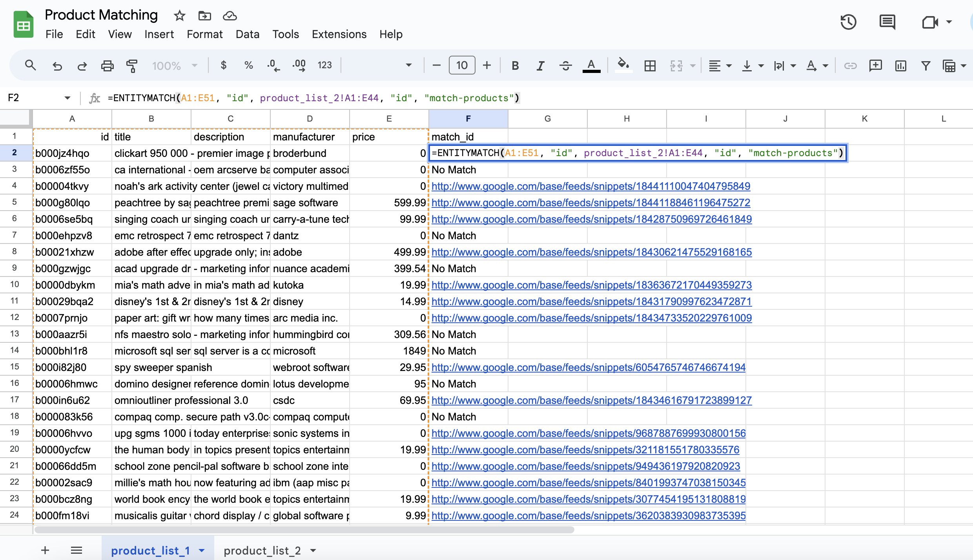Open the comments panel icon
The image size is (973, 560).
pyautogui.click(x=887, y=22)
